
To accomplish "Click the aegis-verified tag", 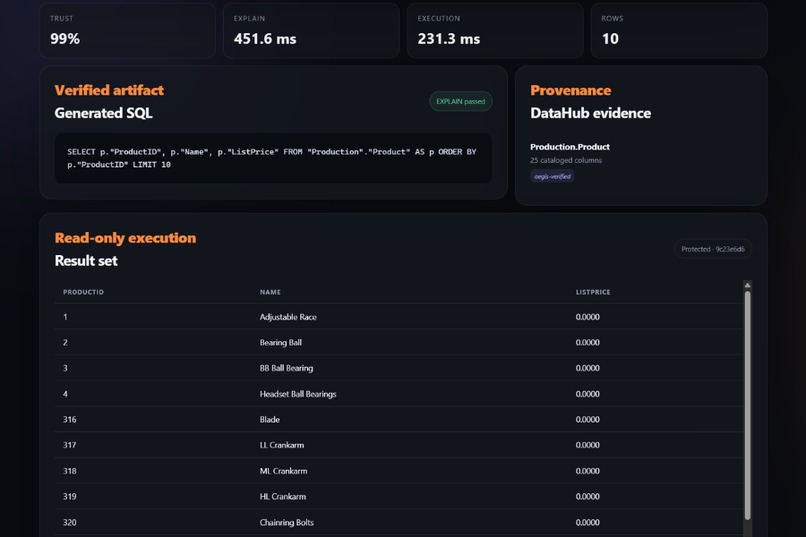I will 552,176.
